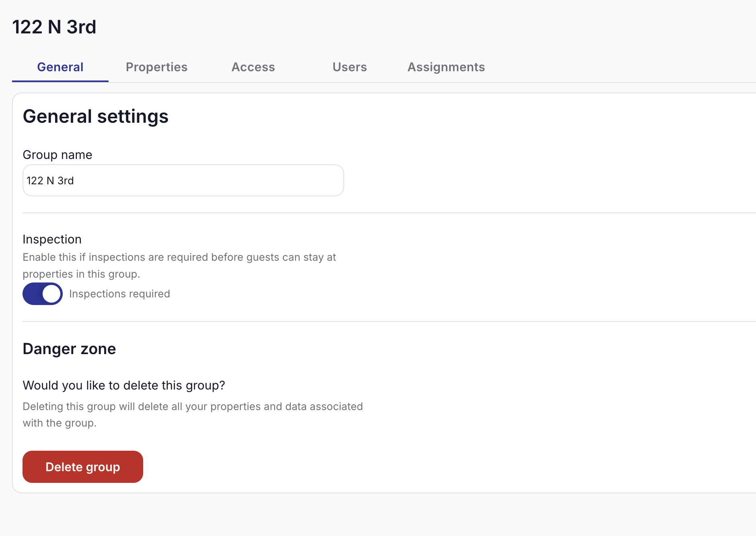The image size is (756, 536).
Task: Click the General settings heading
Action: click(x=96, y=117)
